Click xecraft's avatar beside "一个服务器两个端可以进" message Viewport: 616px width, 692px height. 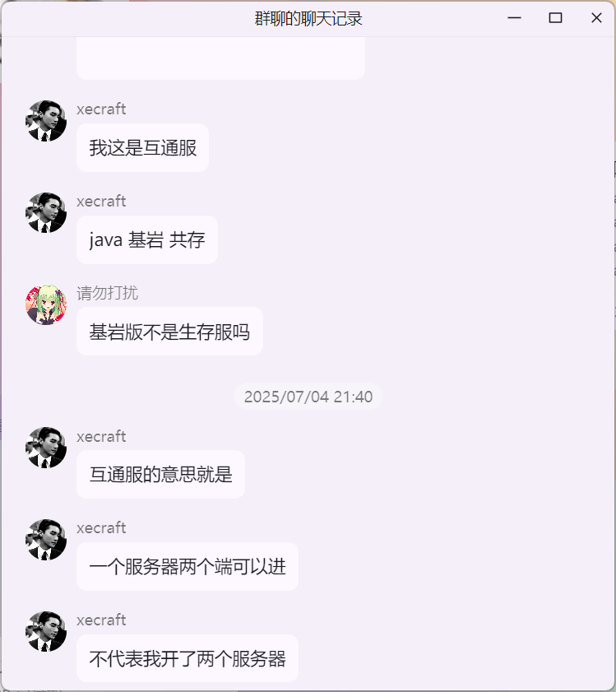(46, 540)
